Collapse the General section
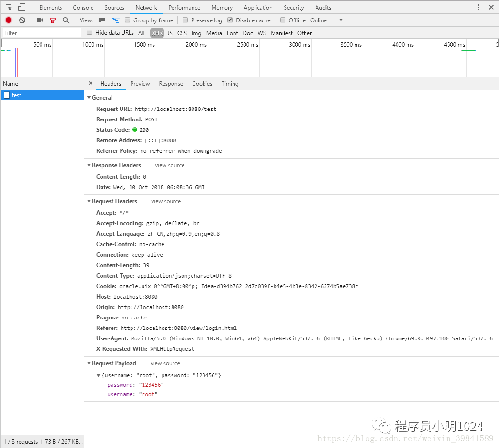Image resolution: width=499 pixels, height=448 pixels. [89, 97]
